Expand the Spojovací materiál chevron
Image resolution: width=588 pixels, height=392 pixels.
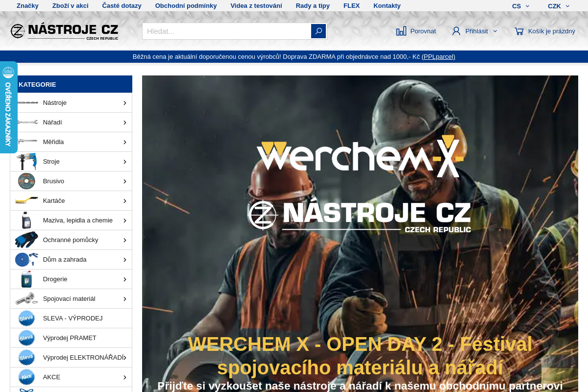point(125,299)
